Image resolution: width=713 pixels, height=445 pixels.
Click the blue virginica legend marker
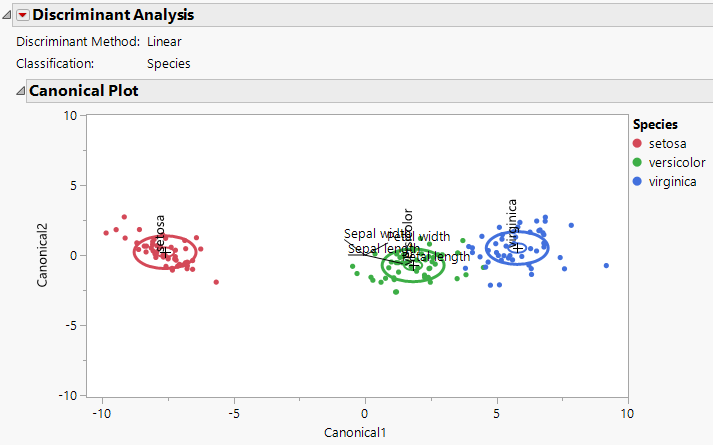(x=638, y=181)
